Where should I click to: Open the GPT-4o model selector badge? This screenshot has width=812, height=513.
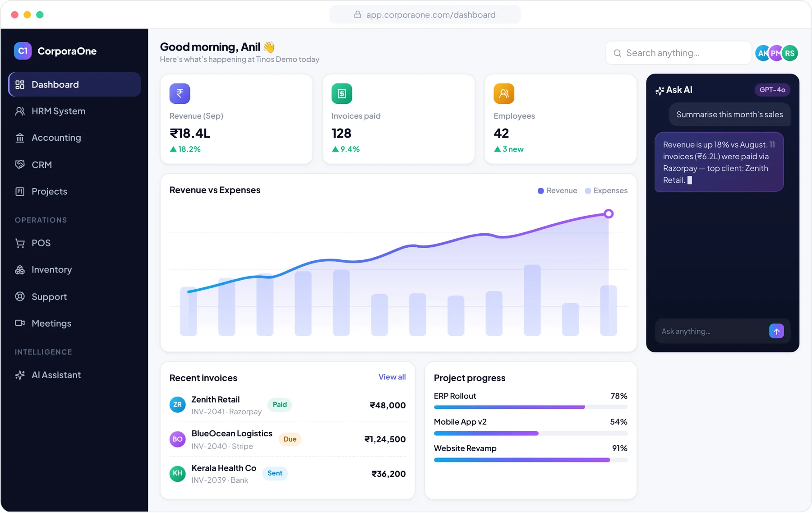[x=772, y=90]
